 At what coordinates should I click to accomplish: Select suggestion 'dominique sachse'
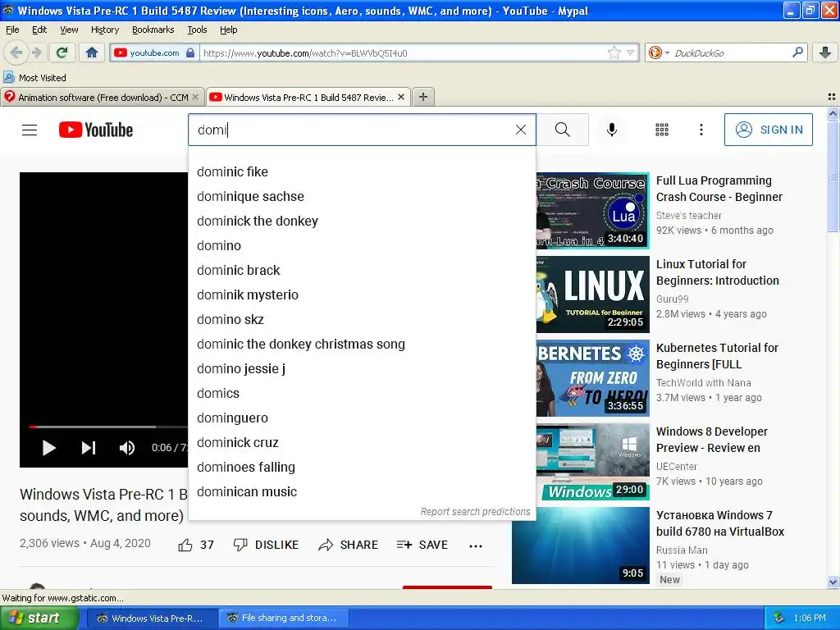click(x=362, y=197)
